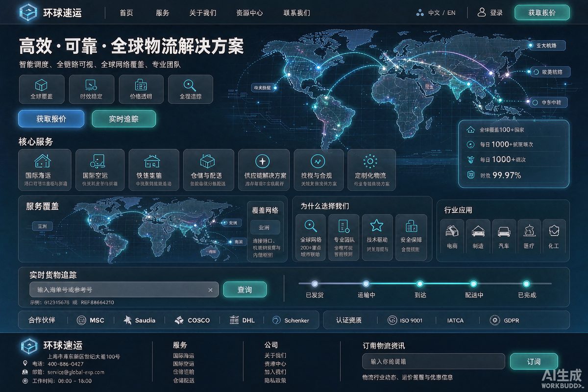Click the GDPR certification badge
588x392 pixels.
click(x=504, y=320)
